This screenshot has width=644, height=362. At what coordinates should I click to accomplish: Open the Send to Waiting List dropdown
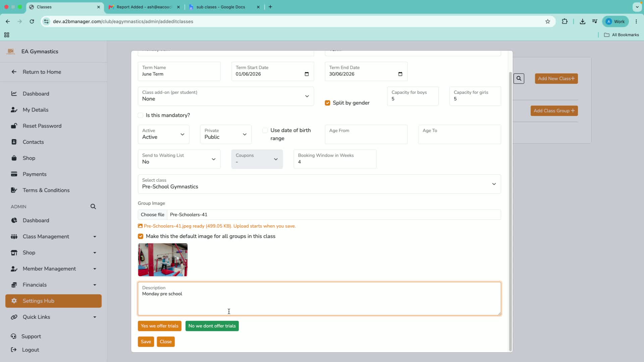[x=179, y=159]
